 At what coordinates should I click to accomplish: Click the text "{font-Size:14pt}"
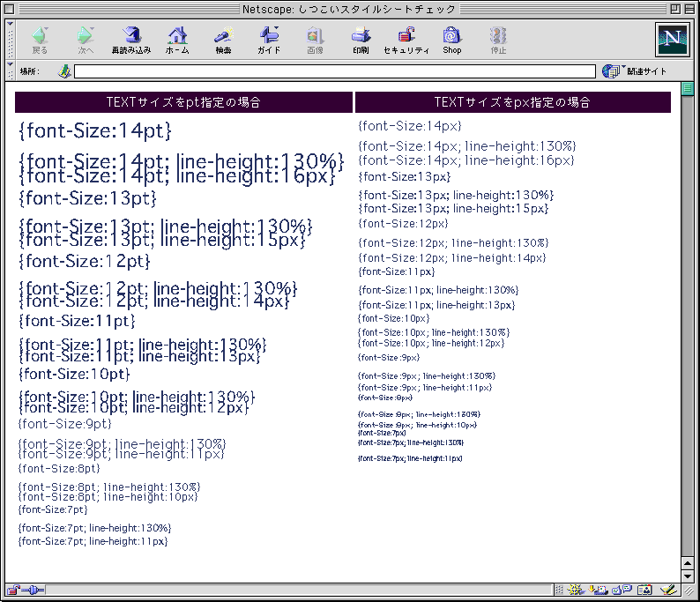tap(95, 131)
